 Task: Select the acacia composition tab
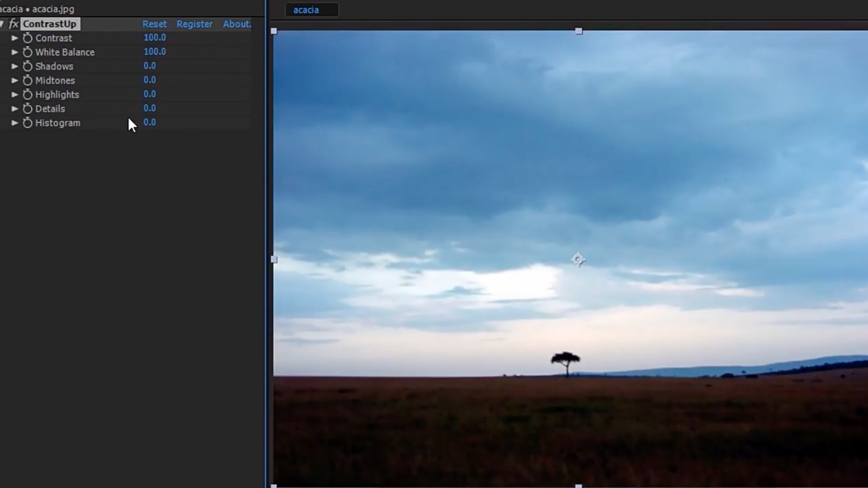[x=306, y=10]
